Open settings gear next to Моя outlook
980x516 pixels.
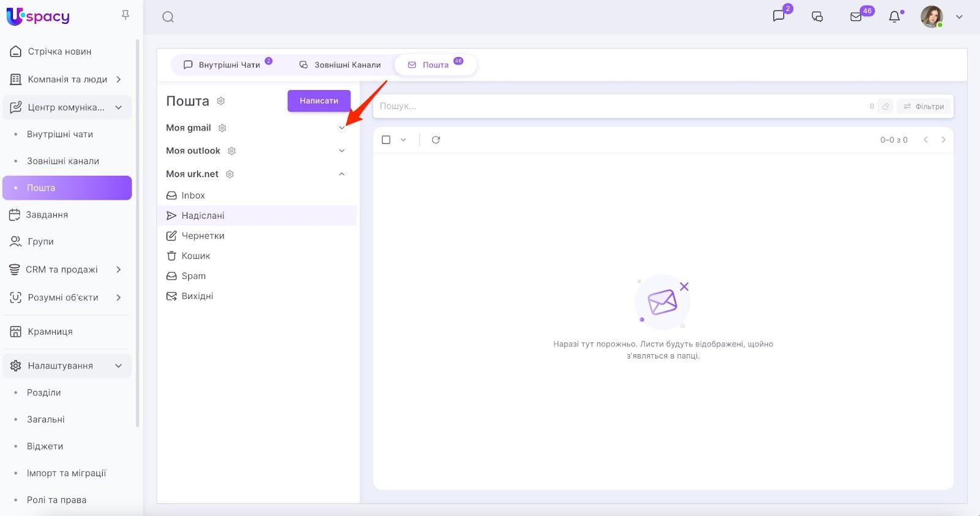click(232, 151)
